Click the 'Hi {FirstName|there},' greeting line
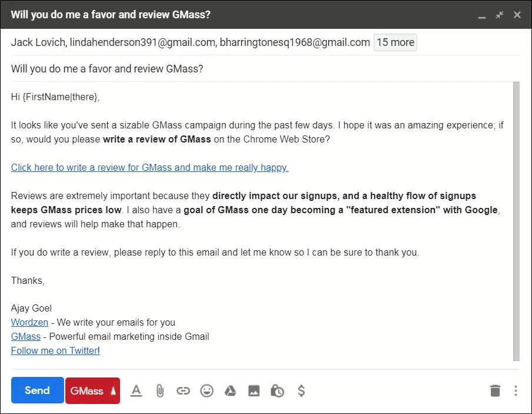532x414 pixels. 55,97
